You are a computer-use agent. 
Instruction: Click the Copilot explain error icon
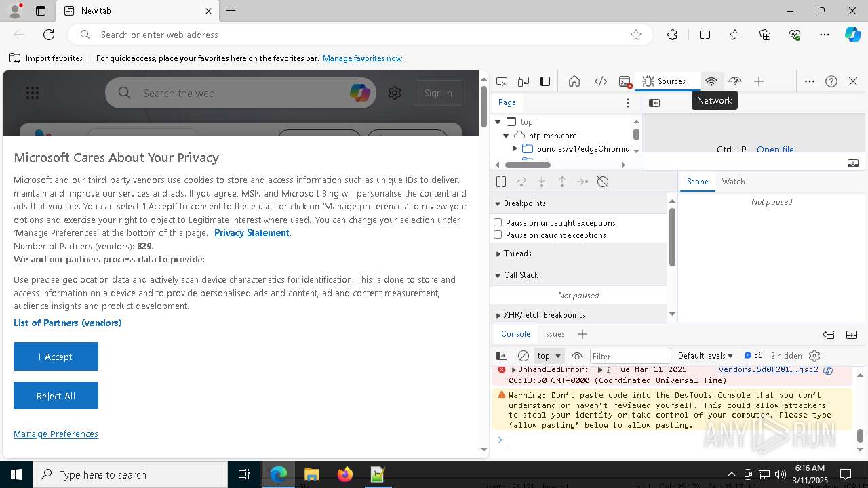pyautogui.click(x=828, y=370)
